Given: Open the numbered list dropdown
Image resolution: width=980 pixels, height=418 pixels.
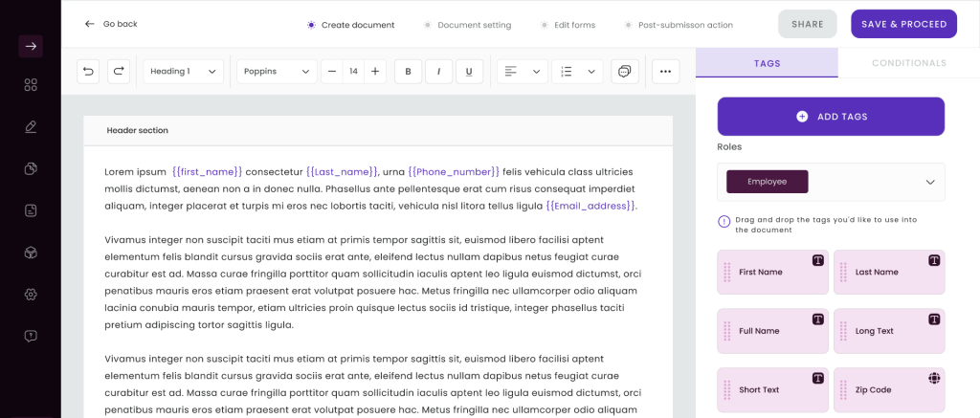Looking at the screenshot, I should [577, 72].
